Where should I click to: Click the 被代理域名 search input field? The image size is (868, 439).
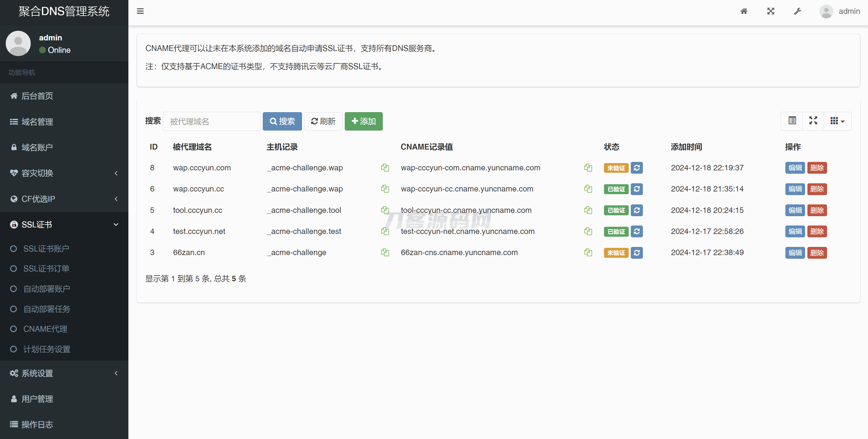pos(212,122)
